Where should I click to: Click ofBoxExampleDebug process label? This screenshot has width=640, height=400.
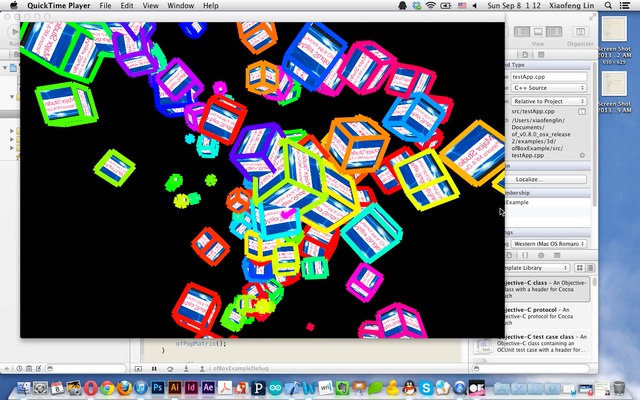241,369
